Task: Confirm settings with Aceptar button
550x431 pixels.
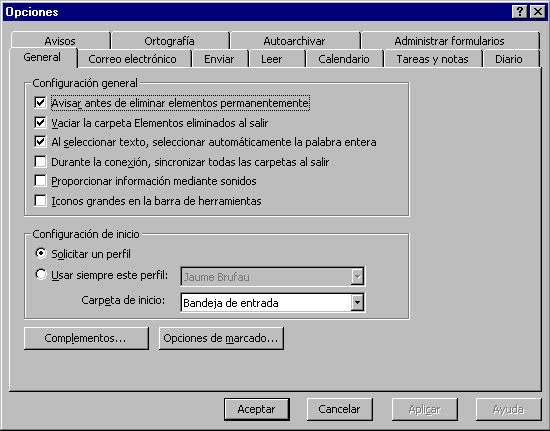Action: 257,409
